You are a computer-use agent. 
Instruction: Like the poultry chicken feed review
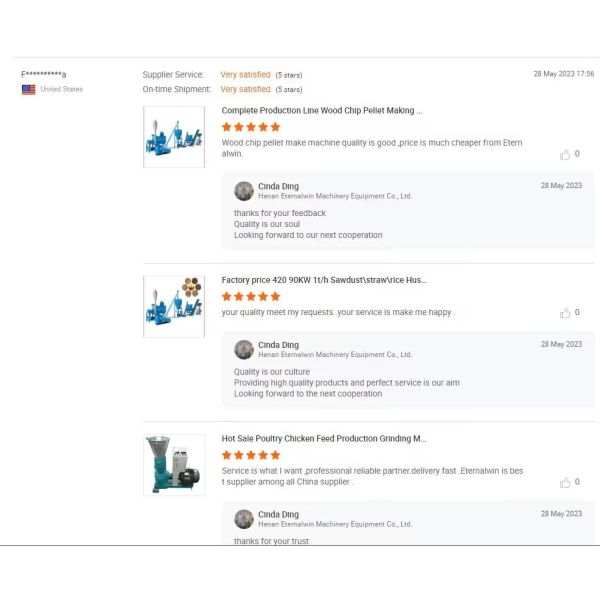pos(565,482)
